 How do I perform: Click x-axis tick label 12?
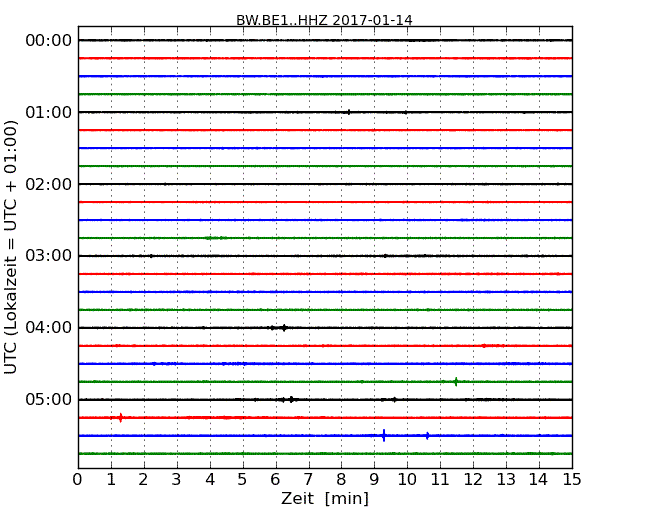(473, 480)
